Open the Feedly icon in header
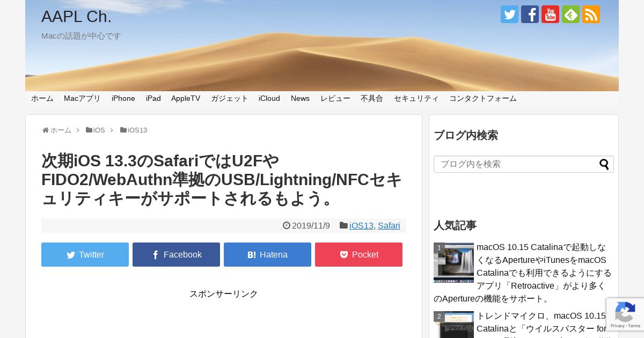644x338 pixels. [x=570, y=14]
